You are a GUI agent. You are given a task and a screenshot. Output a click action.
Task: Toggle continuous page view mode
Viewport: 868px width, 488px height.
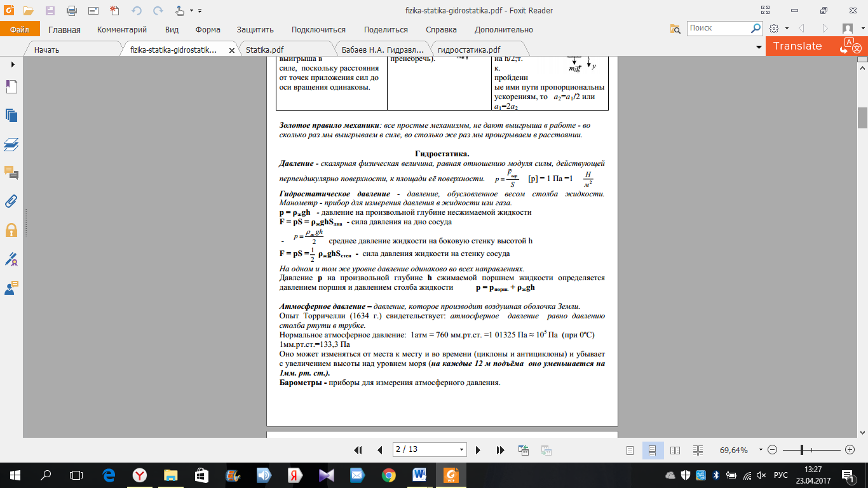coord(653,450)
